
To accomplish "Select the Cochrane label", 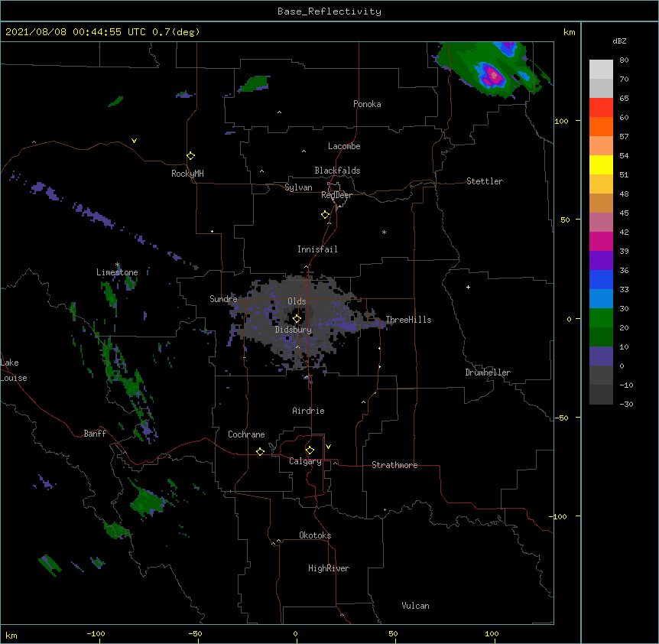I will 246,434.
